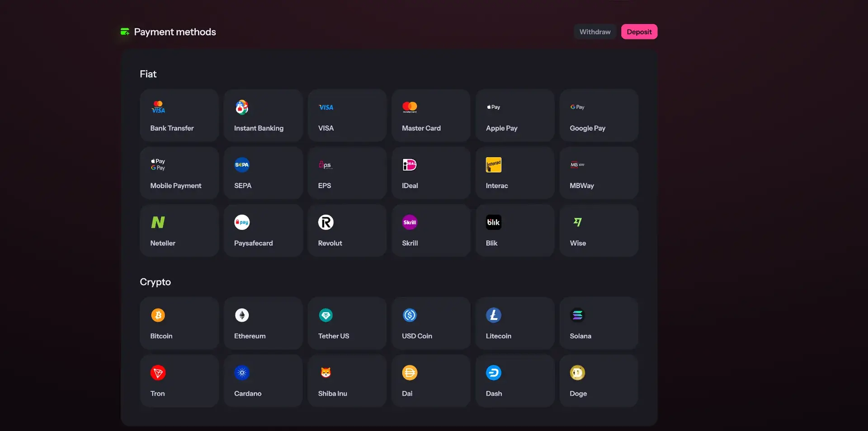
Task: Select the Bank Transfer label
Action: 172,128
